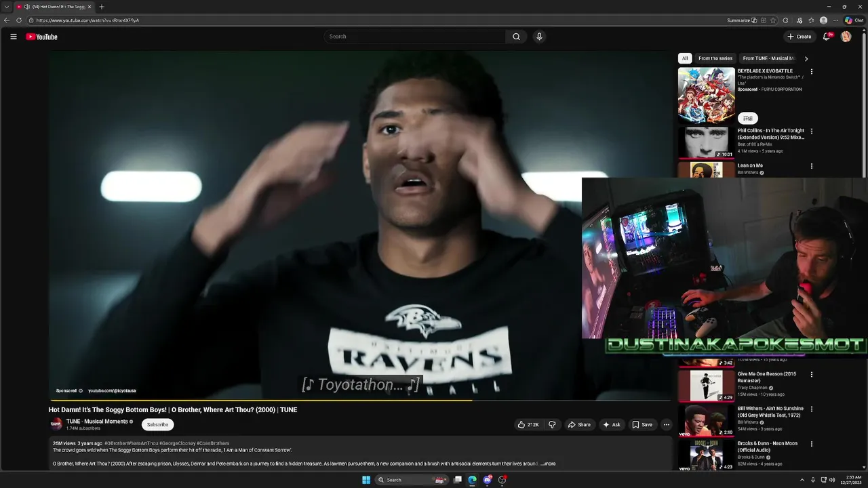868x488 pixels.
Task: Show hidden system tray icons chevron
Action: click(x=802, y=480)
